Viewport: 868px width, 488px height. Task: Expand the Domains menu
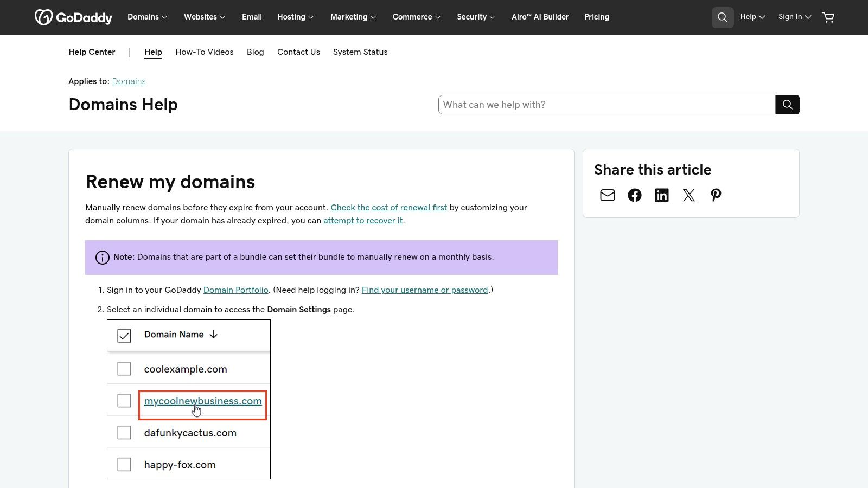point(146,17)
